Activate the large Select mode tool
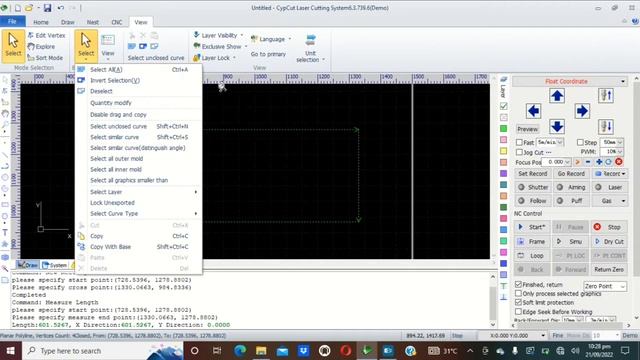640x360 pixels. pos(13,45)
